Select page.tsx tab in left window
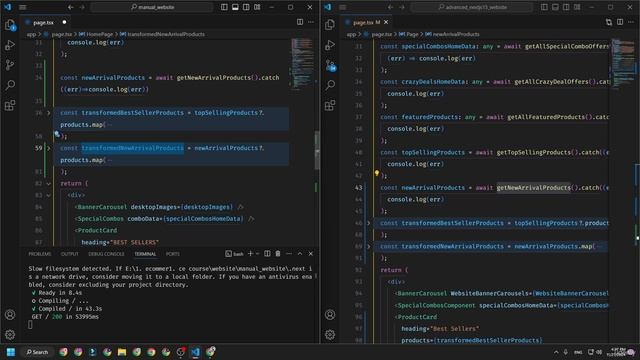Screen dimensions: 640x360 pyautogui.click(x=44, y=22)
